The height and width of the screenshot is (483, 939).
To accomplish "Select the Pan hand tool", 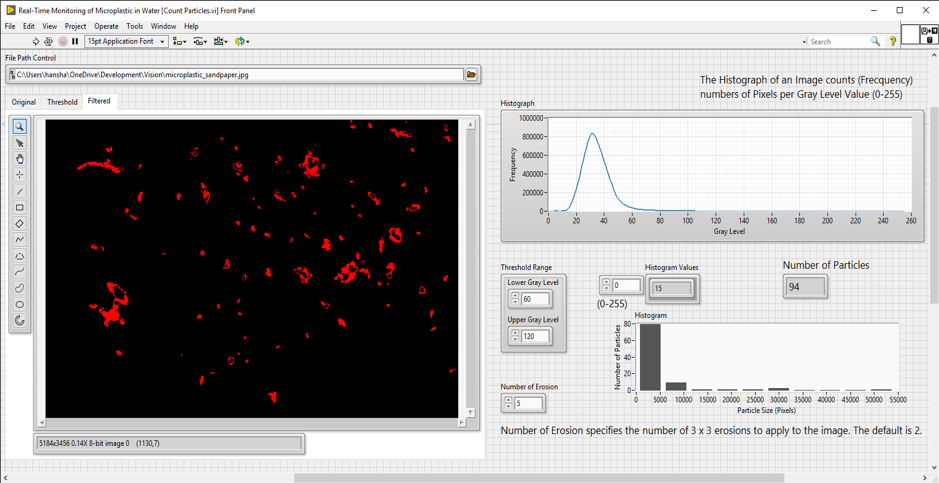I will point(19,159).
